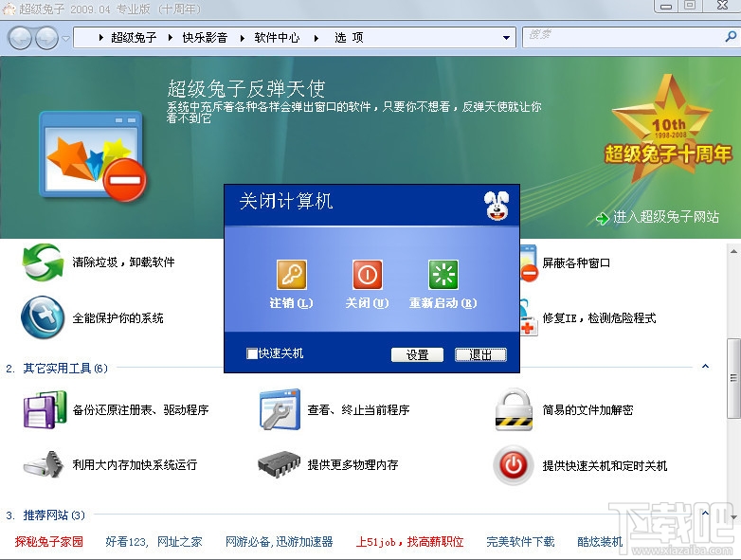
Task: Click the 10th anniversary star badge
Action: click(667, 129)
